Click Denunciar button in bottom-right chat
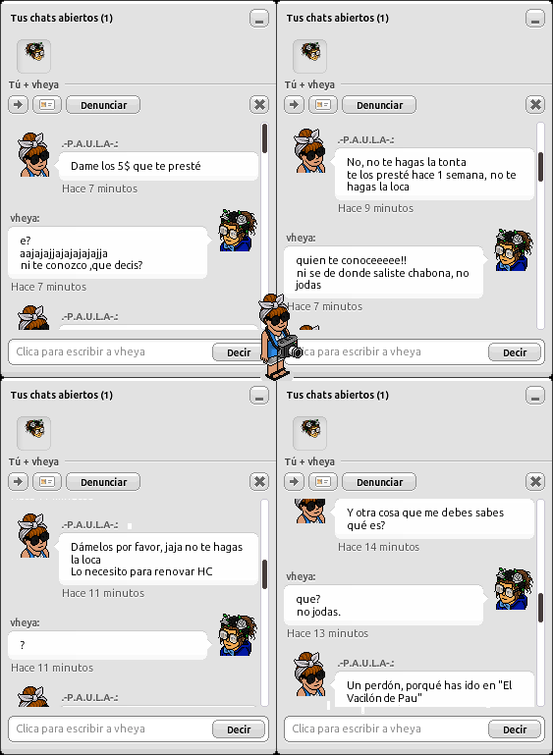The height and width of the screenshot is (756, 553). click(x=379, y=482)
